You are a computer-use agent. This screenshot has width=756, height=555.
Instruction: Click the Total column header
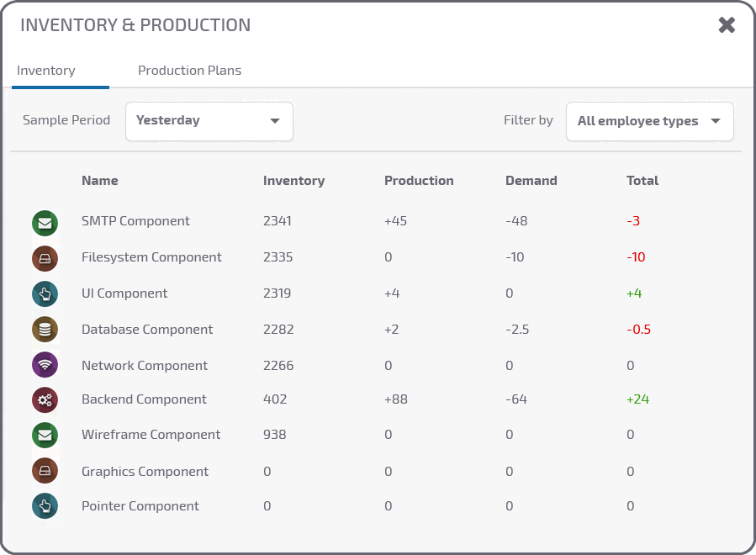pos(642,181)
